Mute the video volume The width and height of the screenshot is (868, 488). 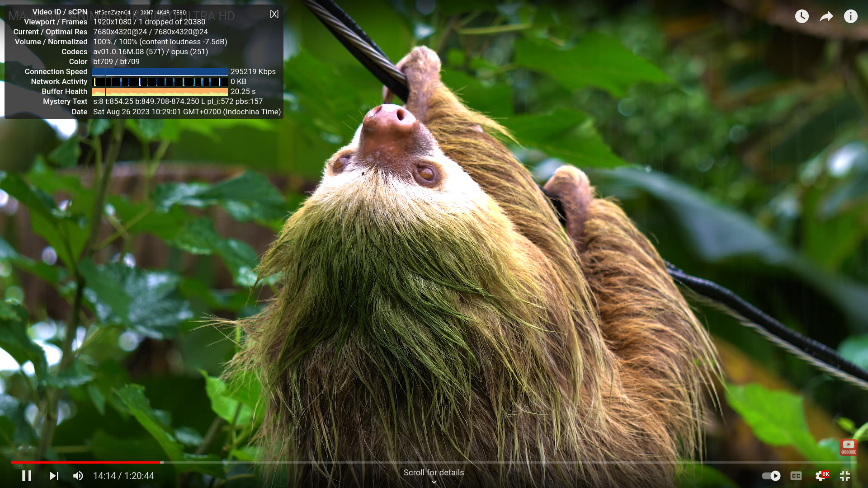pos(78,476)
